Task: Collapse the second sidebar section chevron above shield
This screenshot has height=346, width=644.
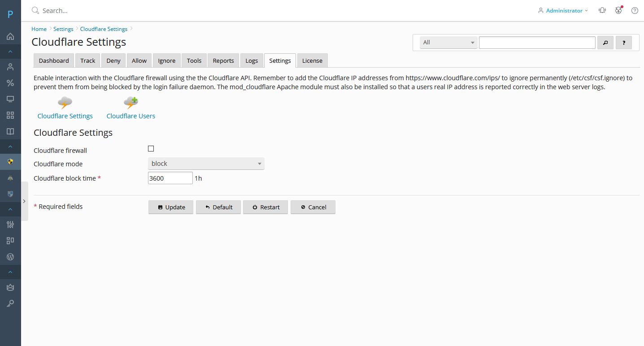Action: 10,147
